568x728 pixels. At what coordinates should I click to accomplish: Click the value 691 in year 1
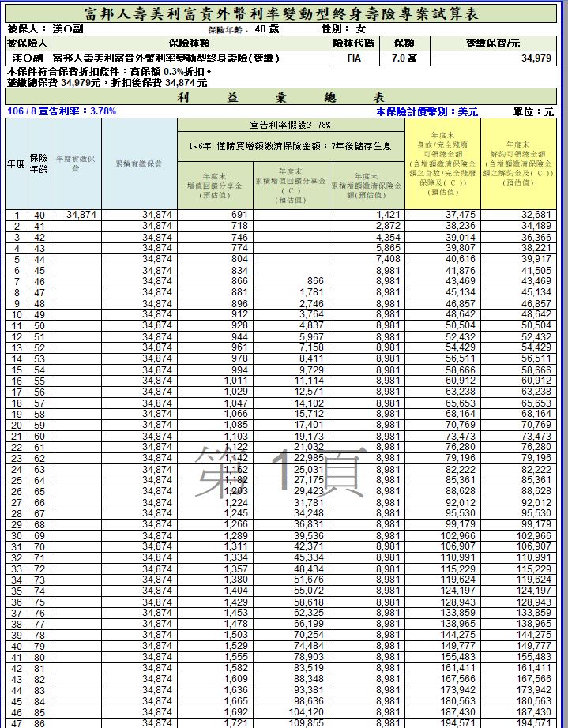click(x=239, y=215)
